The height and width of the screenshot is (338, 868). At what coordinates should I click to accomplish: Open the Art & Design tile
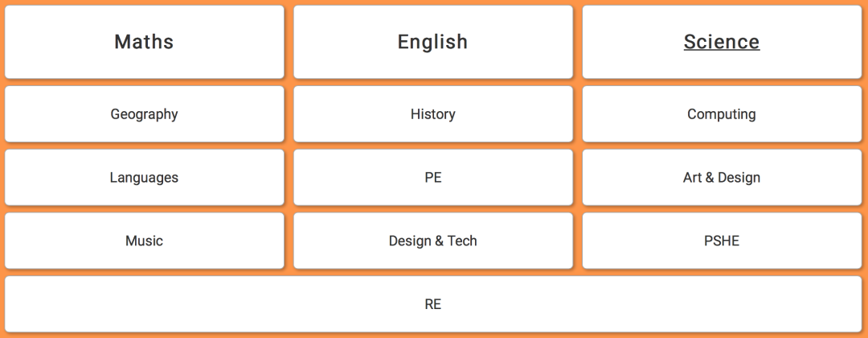[x=721, y=177]
